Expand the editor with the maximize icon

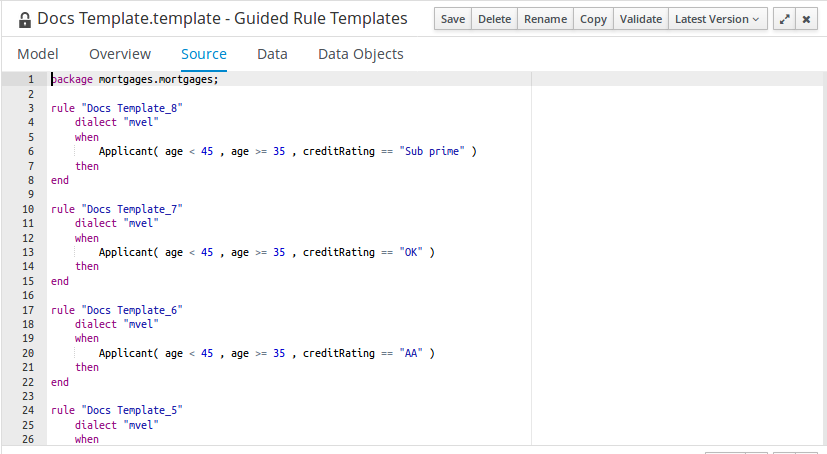(x=784, y=19)
